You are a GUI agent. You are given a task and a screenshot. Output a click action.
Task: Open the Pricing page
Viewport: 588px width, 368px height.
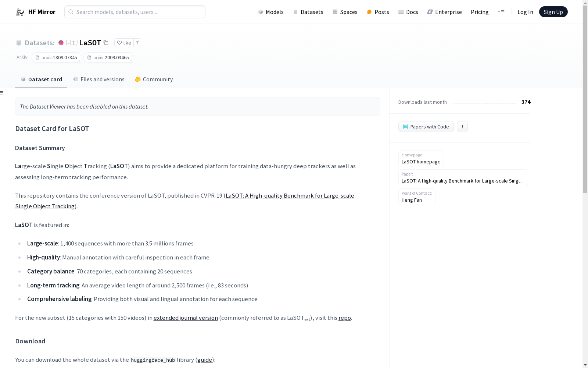480,12
